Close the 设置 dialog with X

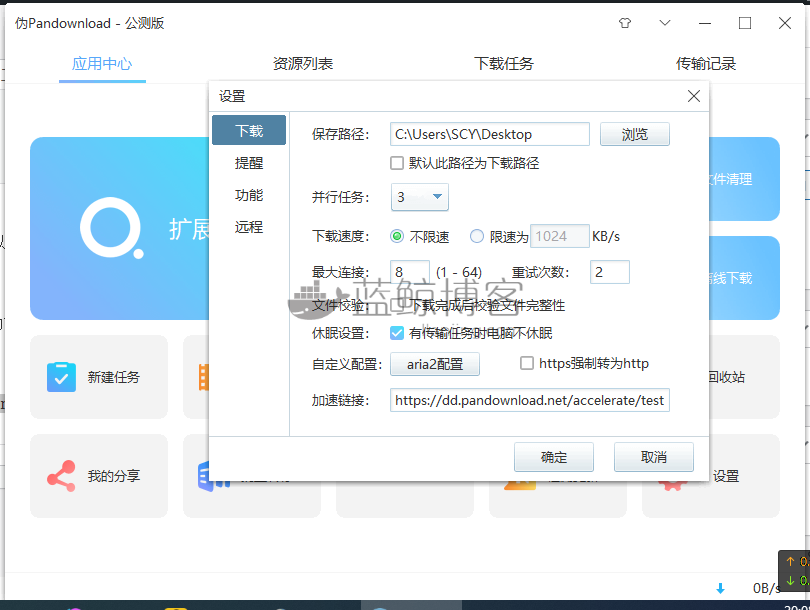click(694, 96)
